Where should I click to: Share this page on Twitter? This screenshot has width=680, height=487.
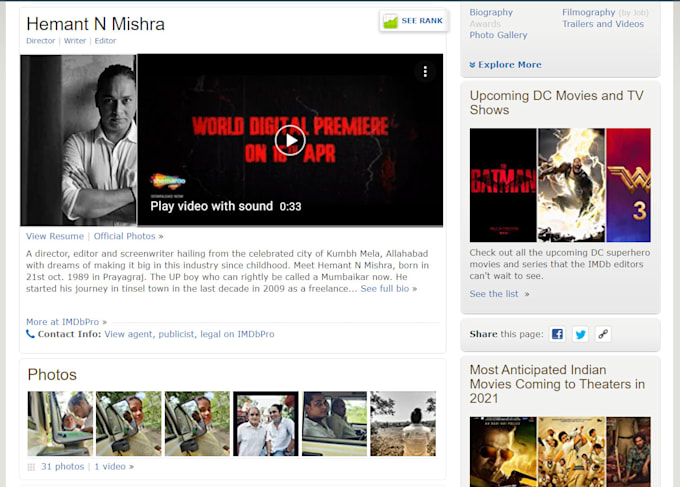click(580, 334)
